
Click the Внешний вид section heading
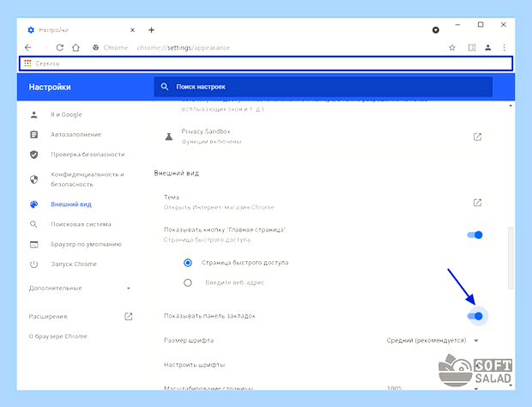pos(177,173)
